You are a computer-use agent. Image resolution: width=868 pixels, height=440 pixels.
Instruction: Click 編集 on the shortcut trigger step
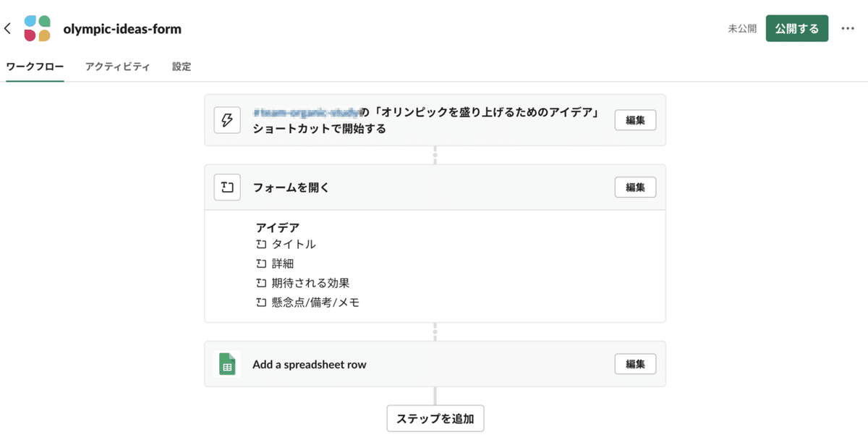coord(634,120)
